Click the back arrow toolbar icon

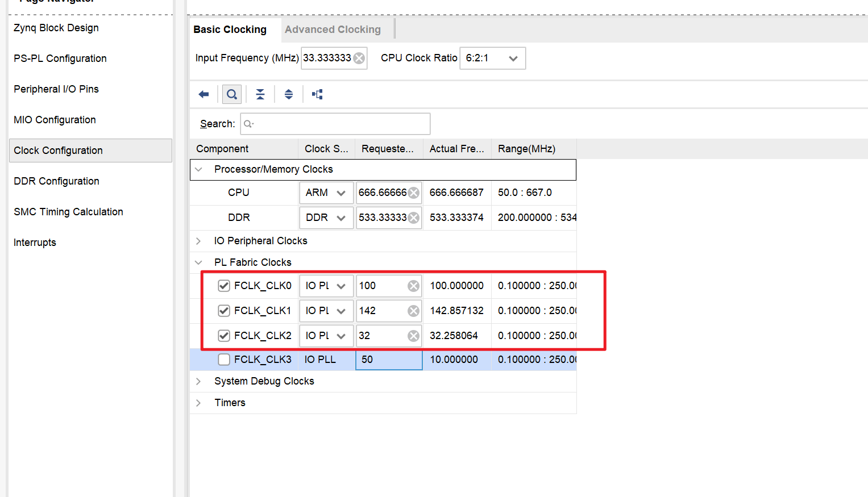(x=203, y=94)
